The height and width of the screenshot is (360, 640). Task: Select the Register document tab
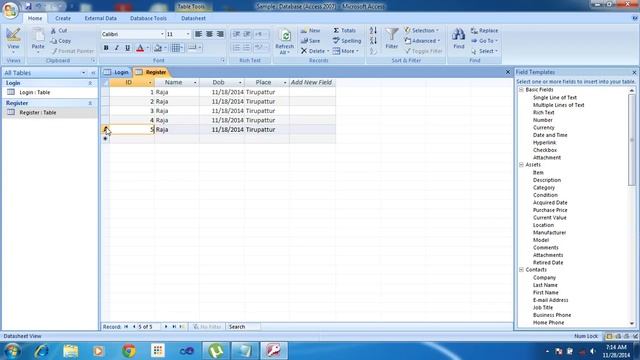coord(151,72)
